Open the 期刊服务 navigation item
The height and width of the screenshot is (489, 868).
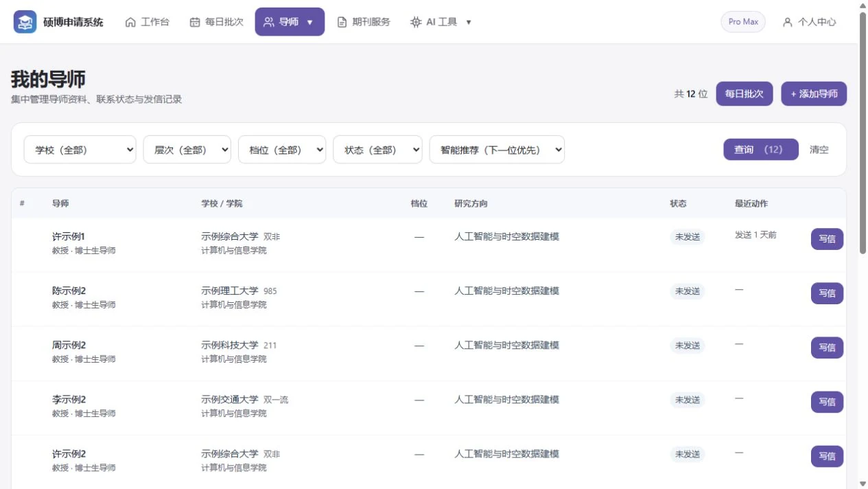tap(364, 22)
